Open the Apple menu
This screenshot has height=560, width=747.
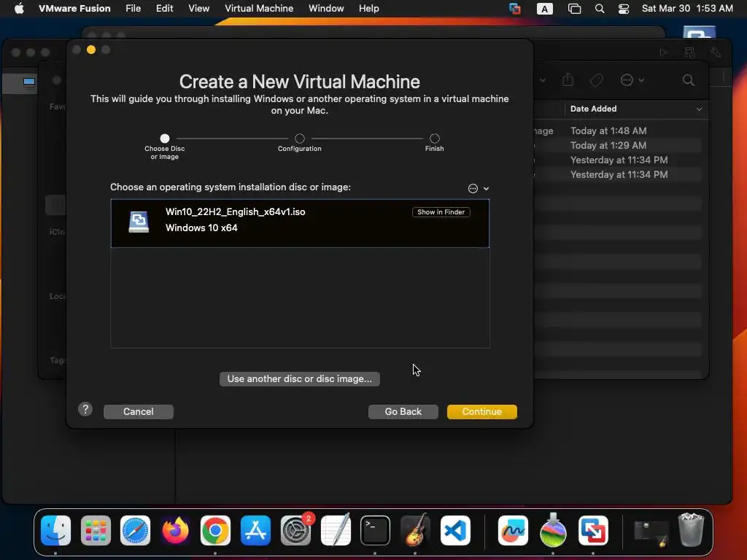(19, 9)
